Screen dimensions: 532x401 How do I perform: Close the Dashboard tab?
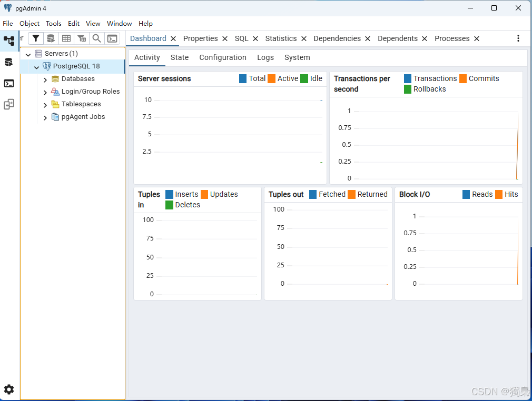point(173,38)
